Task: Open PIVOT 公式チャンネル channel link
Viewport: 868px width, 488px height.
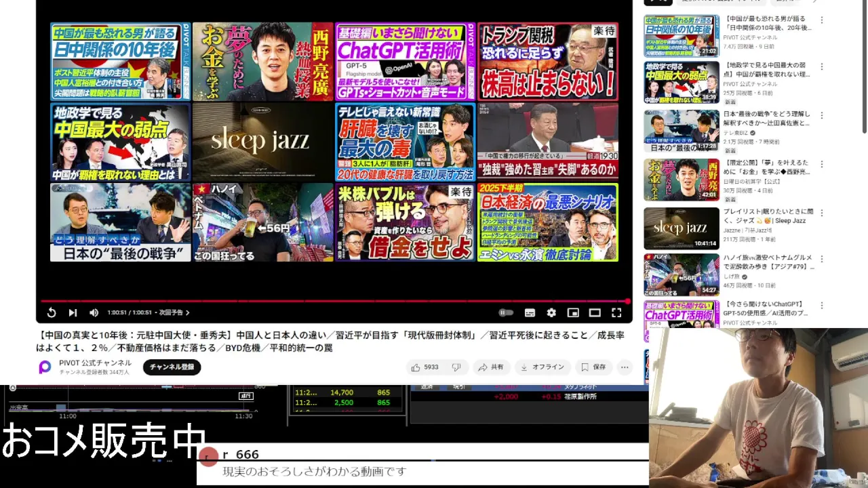Action: point(95,363)
